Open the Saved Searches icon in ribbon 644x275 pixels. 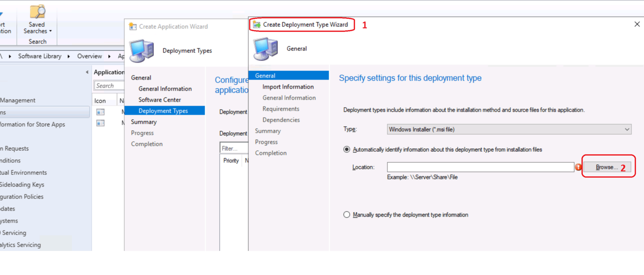[37, 11]
